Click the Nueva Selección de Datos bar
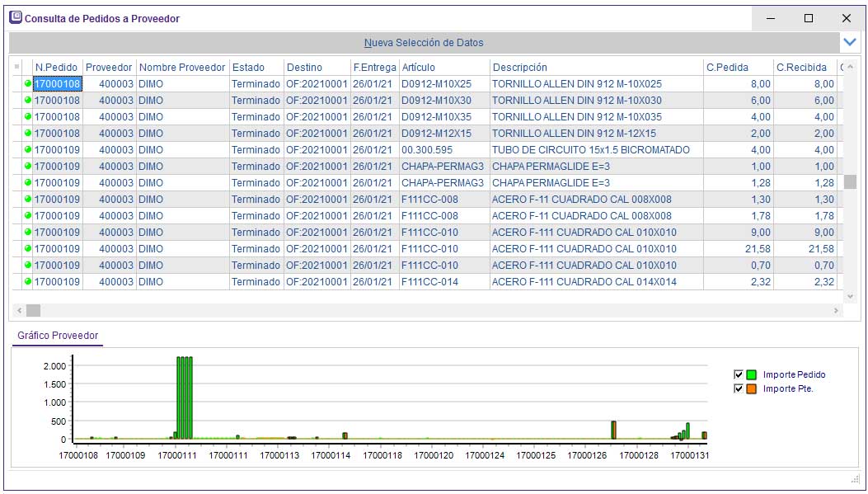Screen dimensions: 868x494 coord(424,42)
